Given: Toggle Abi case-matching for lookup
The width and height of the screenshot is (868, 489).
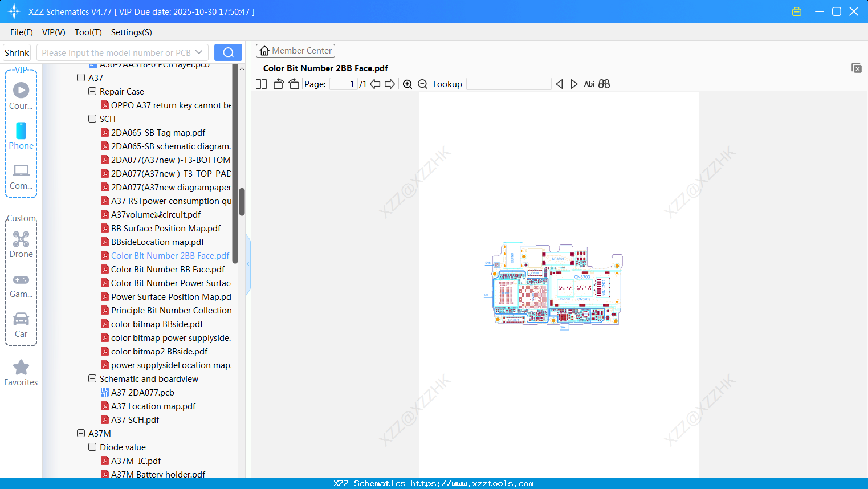Looking at the screenshot, I should point(589,84).
